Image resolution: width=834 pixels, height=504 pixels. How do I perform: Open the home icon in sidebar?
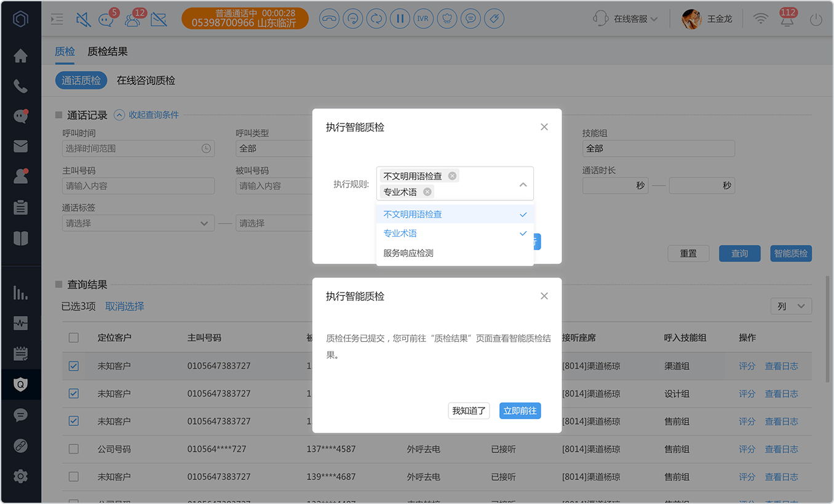click(x=21, y=56)
